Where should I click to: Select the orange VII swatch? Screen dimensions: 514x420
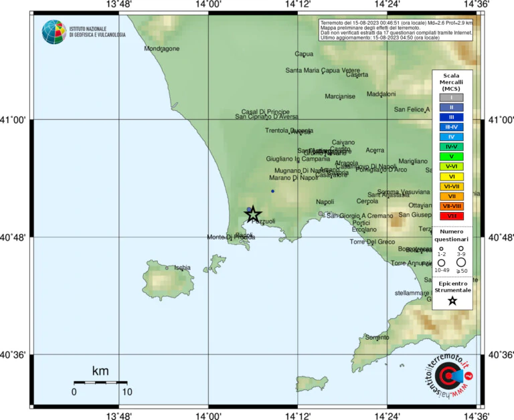(451, 196)
